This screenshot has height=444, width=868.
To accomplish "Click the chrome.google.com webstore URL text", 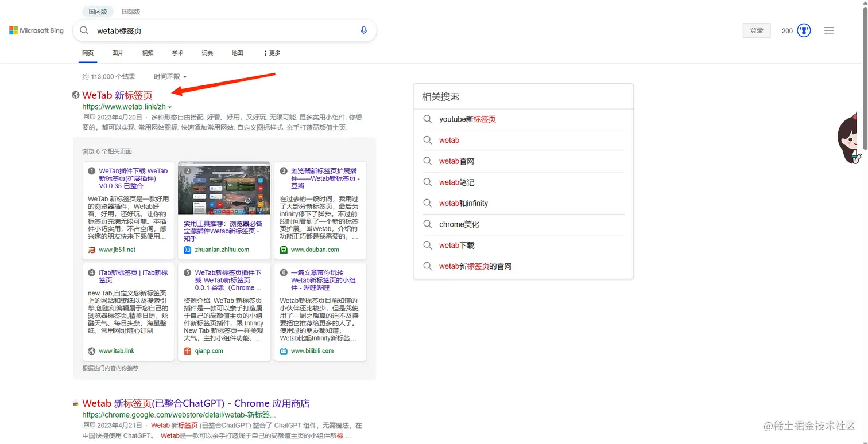I will pos(179,415).
